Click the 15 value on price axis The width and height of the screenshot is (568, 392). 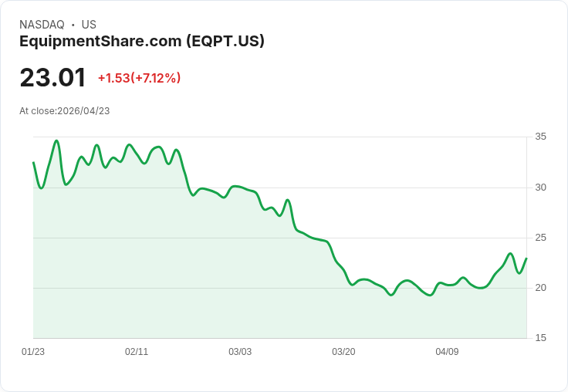(541, 338)
